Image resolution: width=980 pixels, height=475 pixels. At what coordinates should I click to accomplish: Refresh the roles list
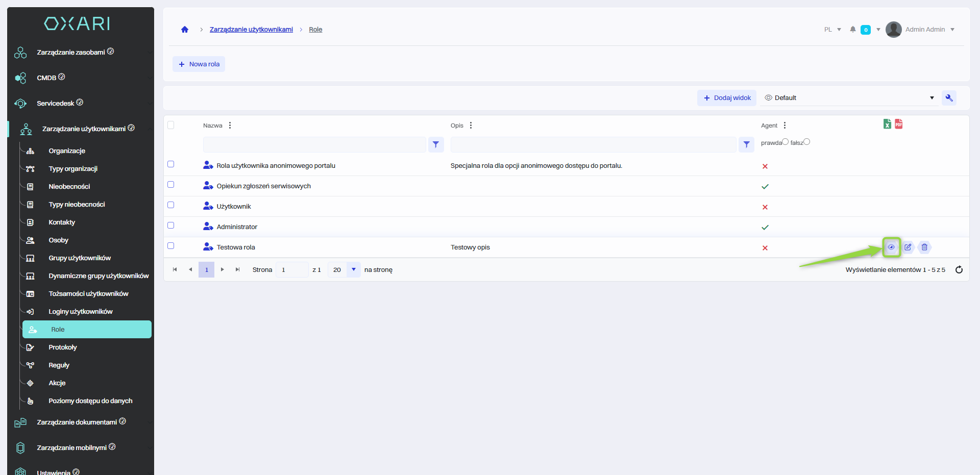959,270
